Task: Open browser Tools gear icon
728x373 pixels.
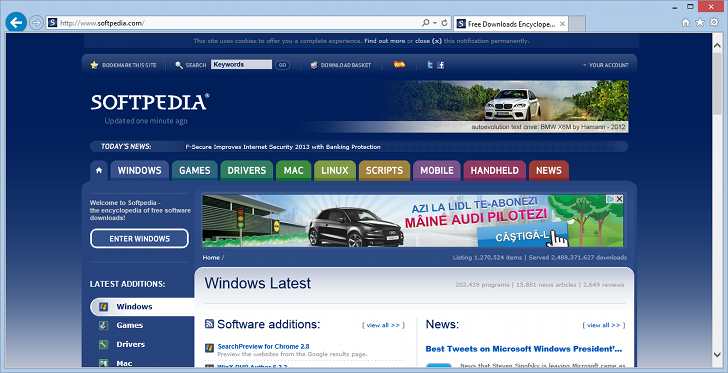Action: (x=715, y=22)
